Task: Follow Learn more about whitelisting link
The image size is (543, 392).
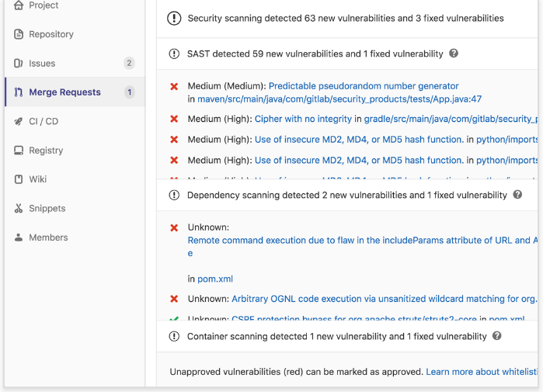Action: click(x=482, y=372)
